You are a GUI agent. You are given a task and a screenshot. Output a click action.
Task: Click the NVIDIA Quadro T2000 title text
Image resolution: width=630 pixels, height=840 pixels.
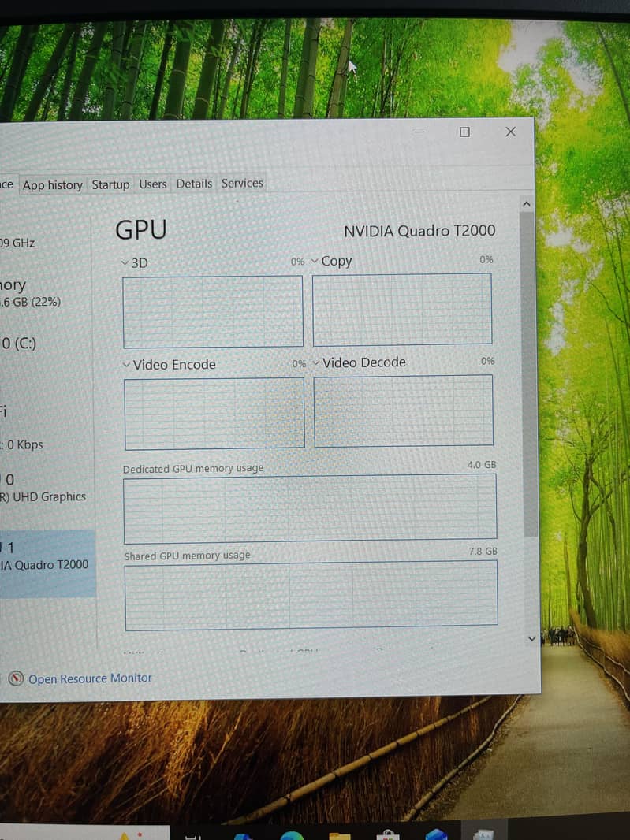pos(419,231)
